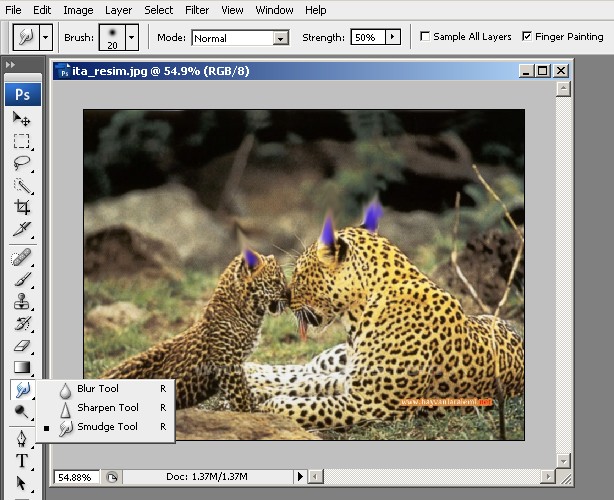The image size is (614, 500).
Task: Select the Crop tool
Action: coord(22,207)
